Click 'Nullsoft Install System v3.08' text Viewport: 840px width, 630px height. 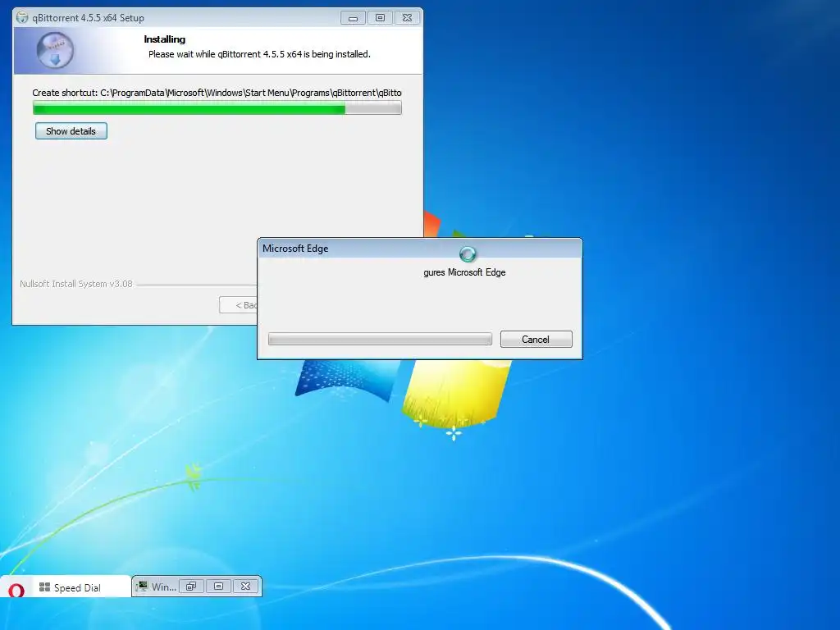pyautogui.click(x=76, y=284)
